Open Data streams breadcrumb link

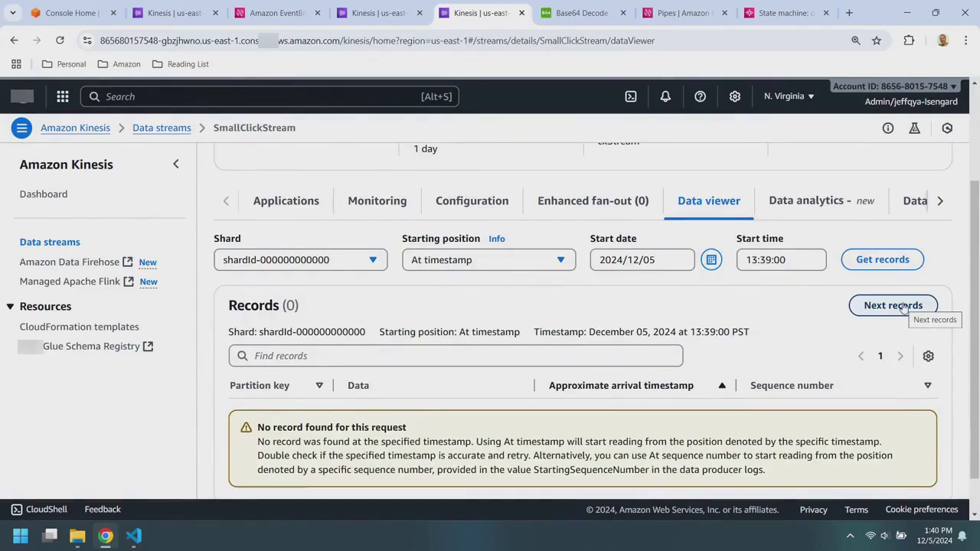pyautogui.click(x=162, y=128)
